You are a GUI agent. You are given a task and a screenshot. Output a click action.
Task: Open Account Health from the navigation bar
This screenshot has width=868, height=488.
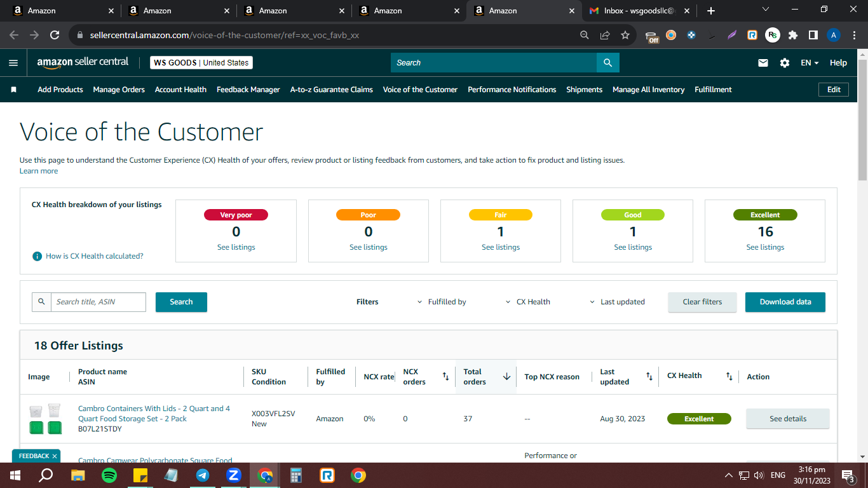click(x=180, y=90)
